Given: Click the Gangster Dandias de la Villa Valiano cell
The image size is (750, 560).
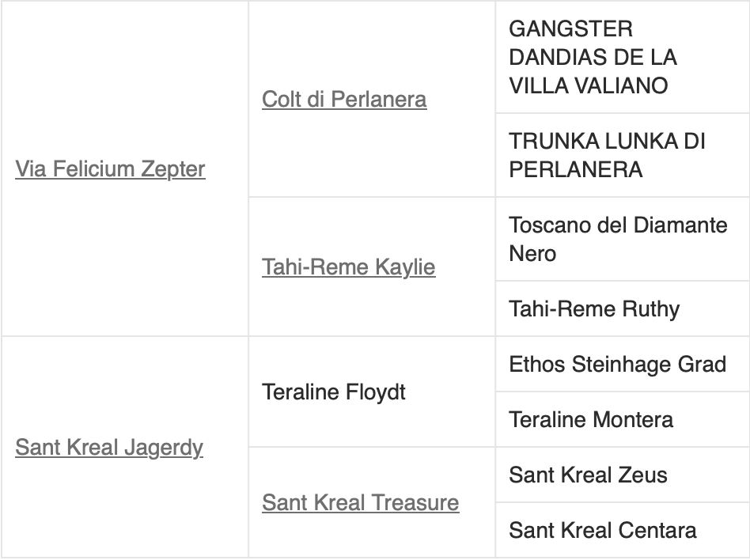Looking at the screenshot, I should 593,57.
